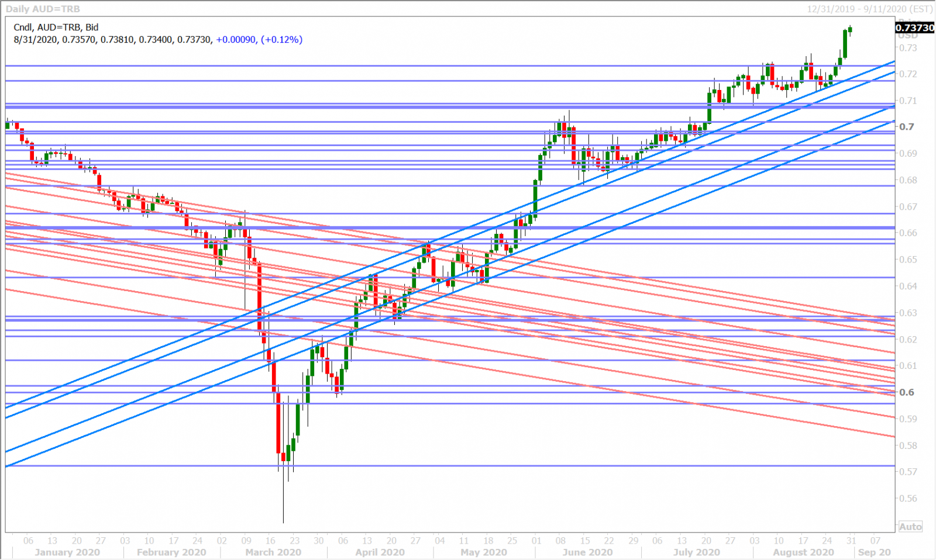
Task: Select the horizontal line at 0.57 level
Action: (450, 466)
